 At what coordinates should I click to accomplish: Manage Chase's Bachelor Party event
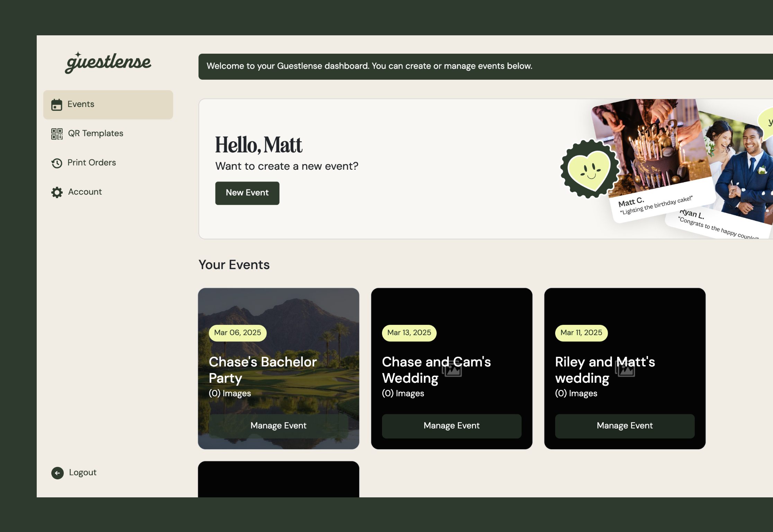[x=278, y=426]
